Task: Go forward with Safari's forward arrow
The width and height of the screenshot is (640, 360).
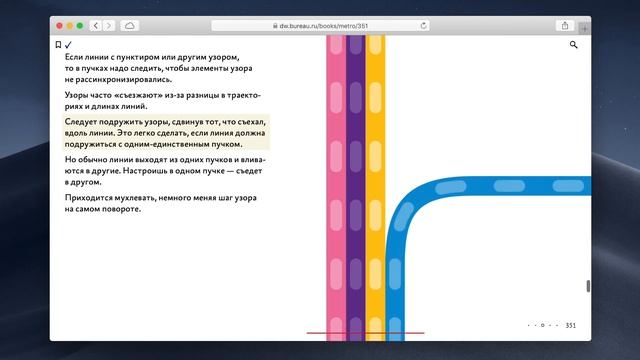Action: 109,26
